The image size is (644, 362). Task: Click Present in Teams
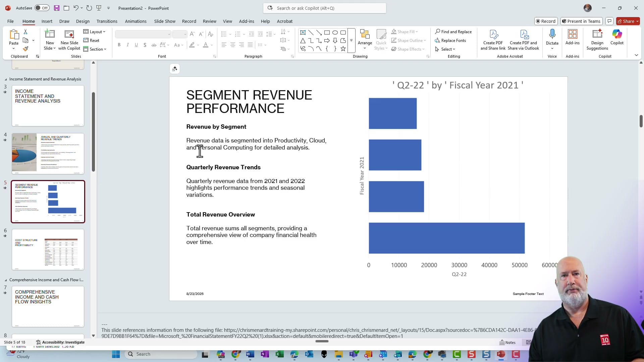pyautogui.click(x=581, y=21)
